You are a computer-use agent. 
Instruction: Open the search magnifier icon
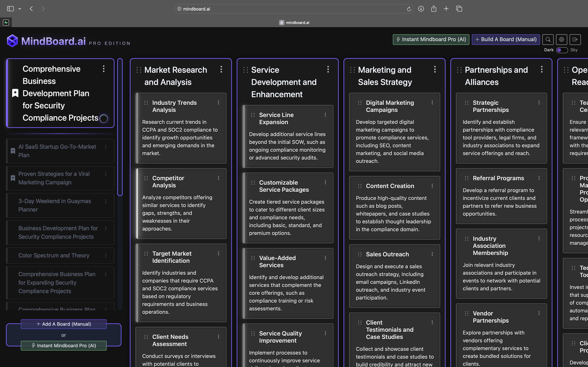pyautogui.click(x=548, y=40)
